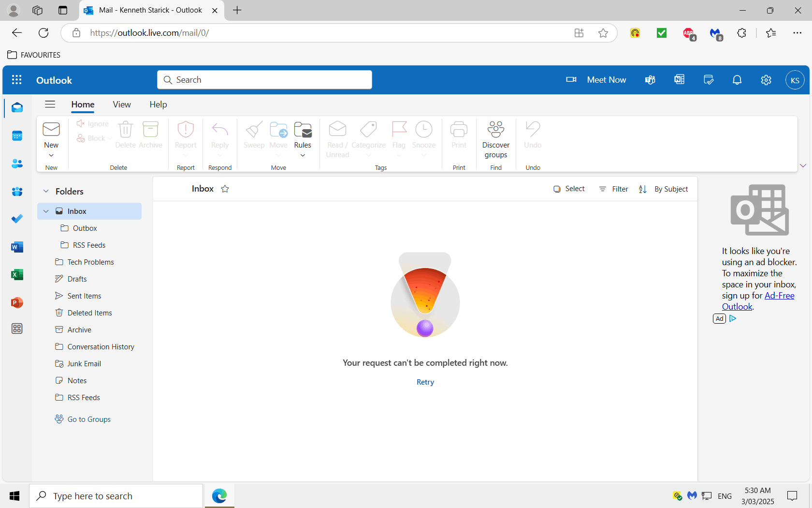Launch Word from the left app bar
812x508 pixels.
pyautogui.click(x=17, y=247)
